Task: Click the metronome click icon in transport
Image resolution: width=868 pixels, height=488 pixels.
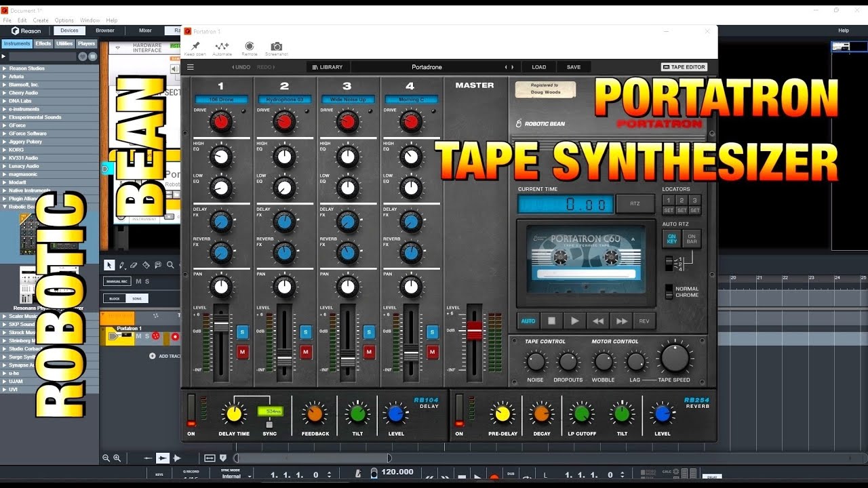Action: click(359, 474)
